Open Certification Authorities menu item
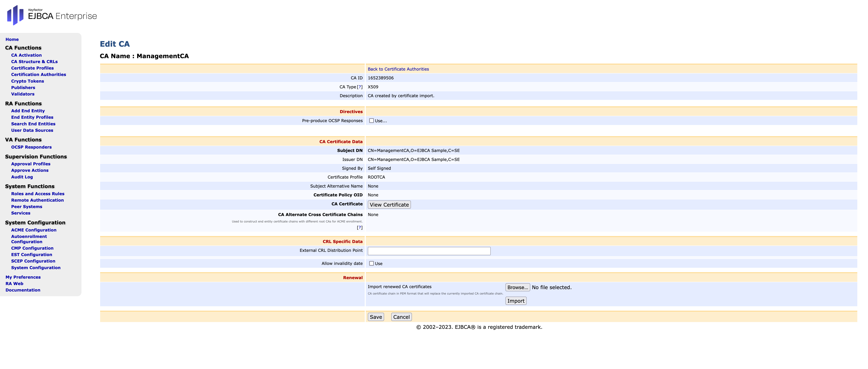Viewport: 868px width, 369px height. [38, 74]
